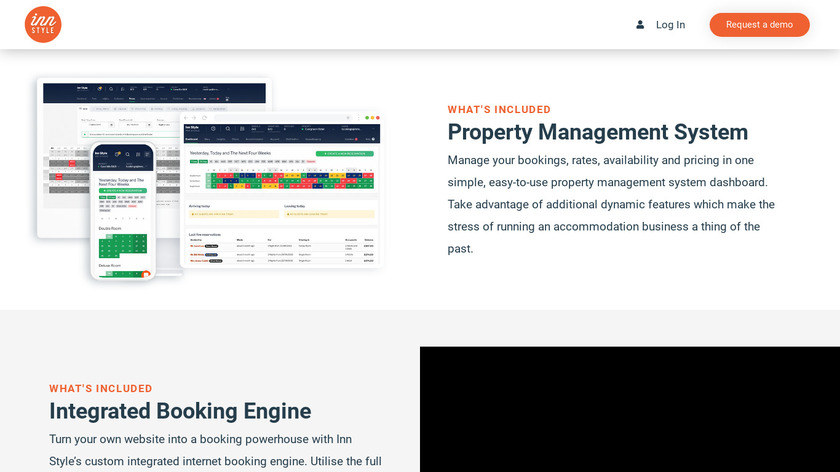Click the user account icon

(640, 25)
